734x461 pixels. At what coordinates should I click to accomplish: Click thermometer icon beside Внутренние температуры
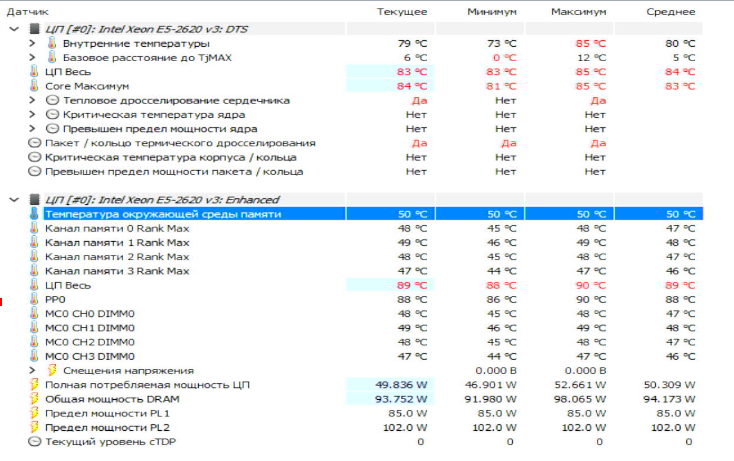click(52, 44)
